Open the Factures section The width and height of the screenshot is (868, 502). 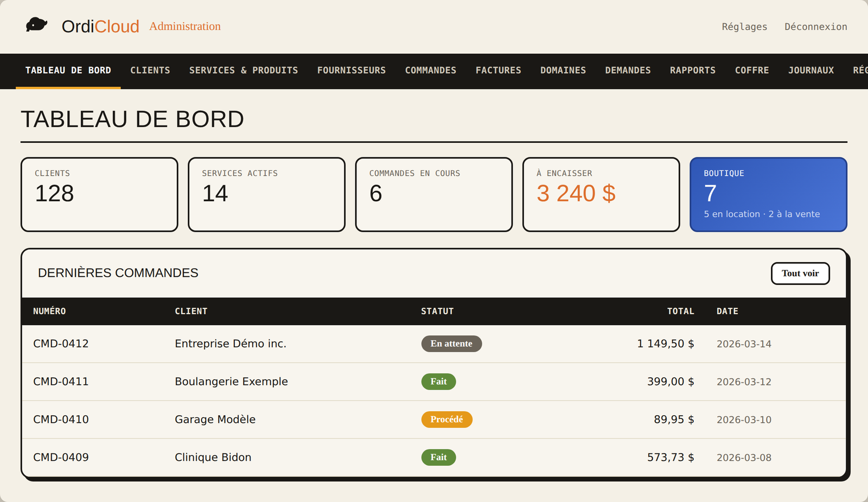point(499,71)
